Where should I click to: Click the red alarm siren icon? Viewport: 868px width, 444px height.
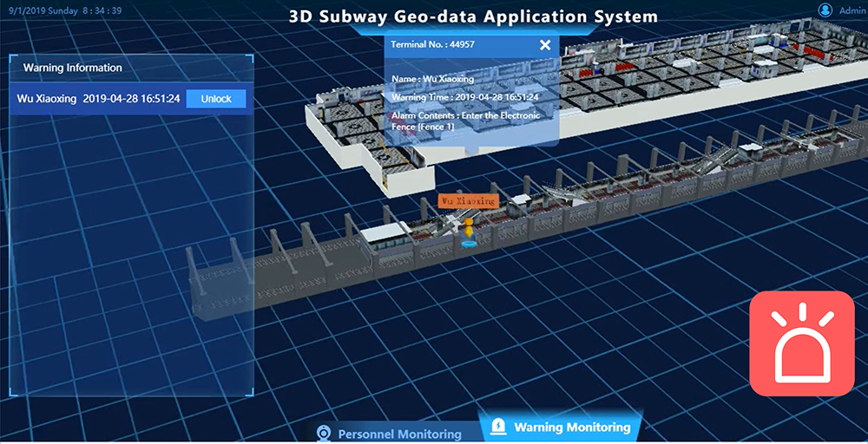coord(802,343)
